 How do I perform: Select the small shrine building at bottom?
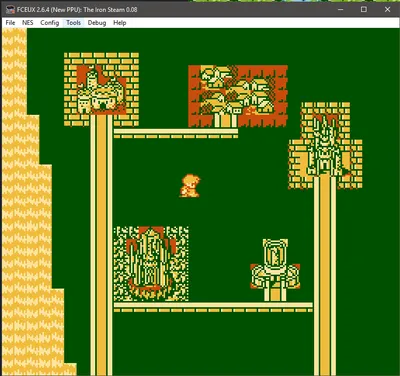point(275,269)
